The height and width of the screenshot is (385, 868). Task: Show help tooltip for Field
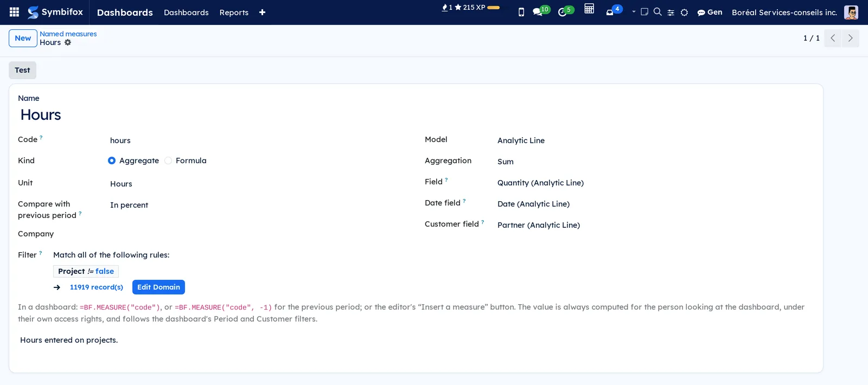[x=446, y=179]
